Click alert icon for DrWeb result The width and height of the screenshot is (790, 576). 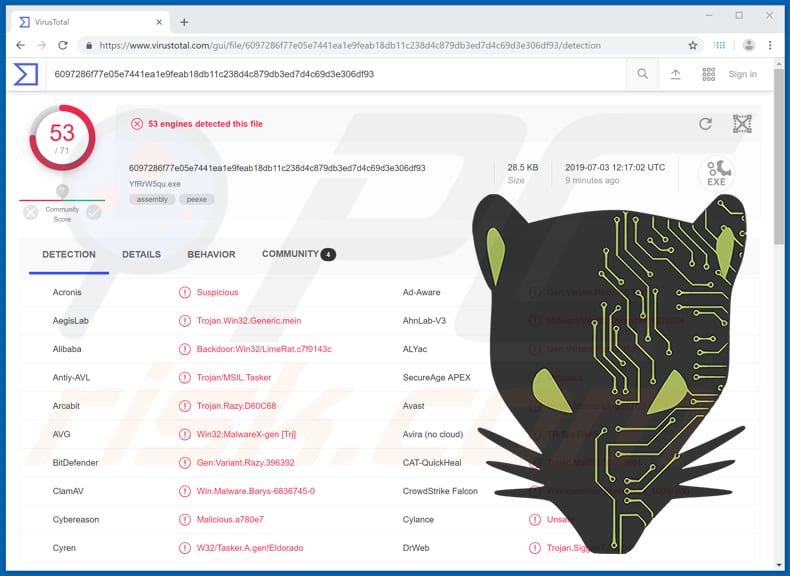[x=535, y=548]
